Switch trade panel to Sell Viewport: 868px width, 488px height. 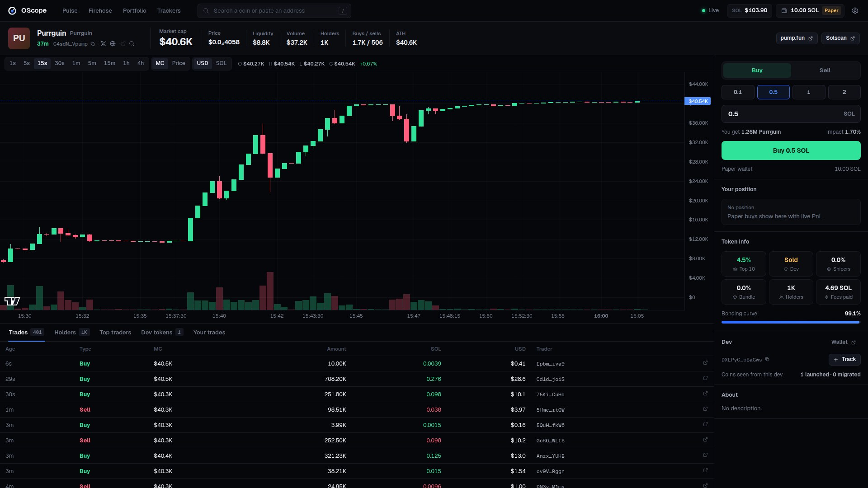pos(825,70)
